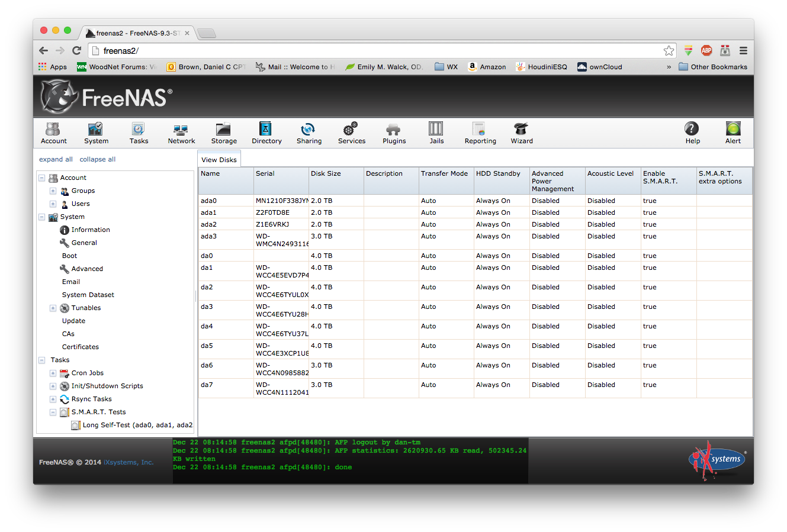Go back in browser history
This screenshot has height=532, width=787.
[x=43, y=50]
